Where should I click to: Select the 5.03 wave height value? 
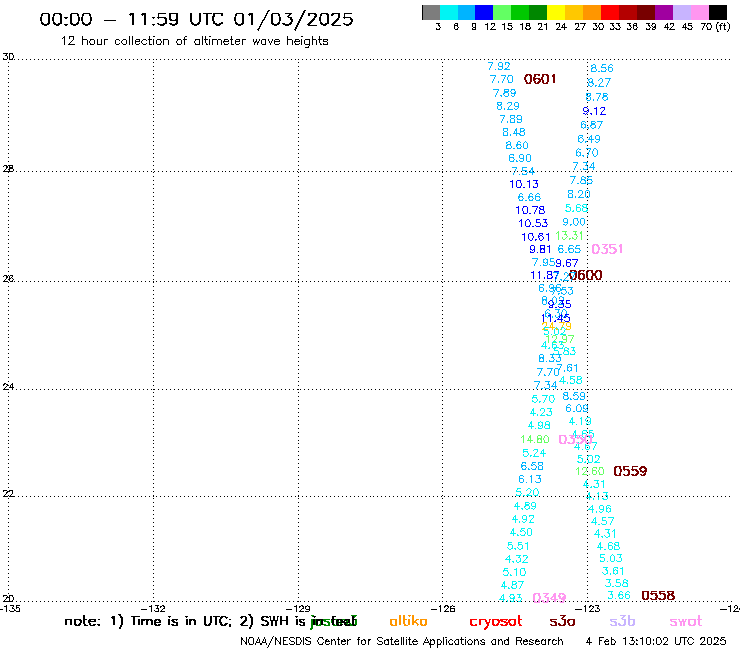[x=611, y=558]
